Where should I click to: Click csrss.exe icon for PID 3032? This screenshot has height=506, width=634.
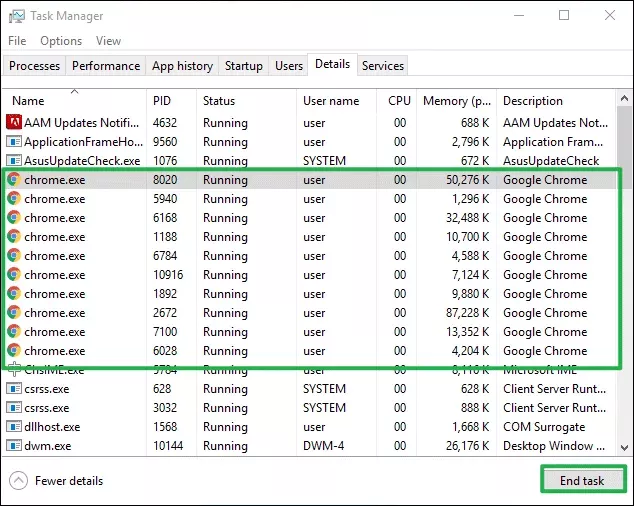point(14,408)
